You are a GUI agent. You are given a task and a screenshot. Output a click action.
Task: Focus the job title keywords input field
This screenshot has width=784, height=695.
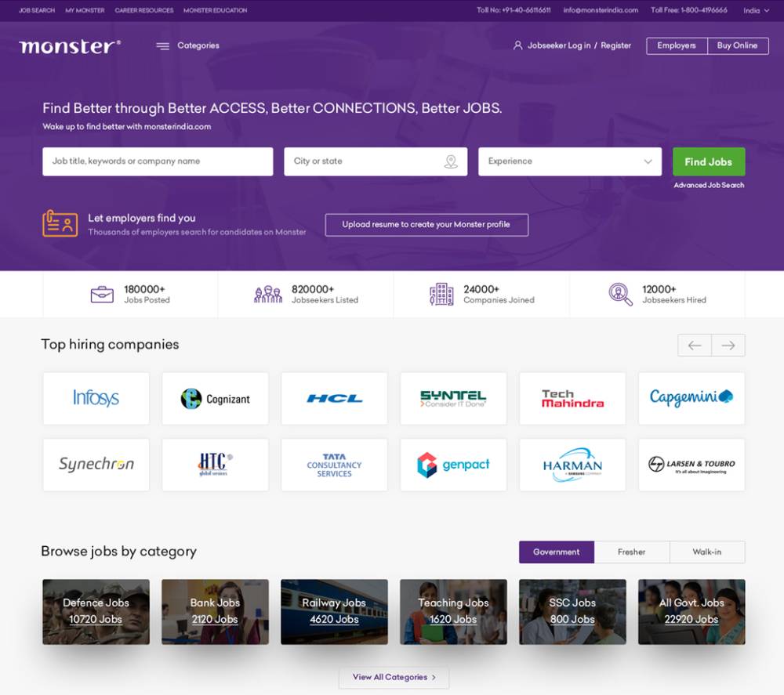(158, 161)
